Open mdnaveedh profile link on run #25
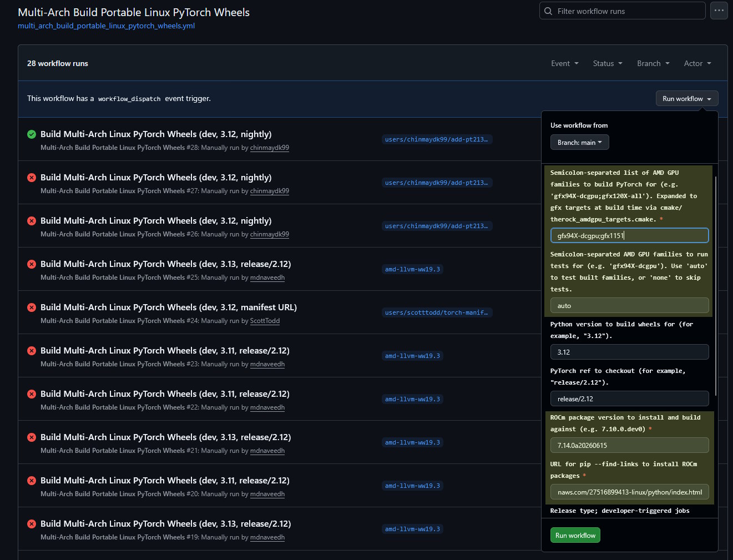733x560 pixels. pos(267,278)
